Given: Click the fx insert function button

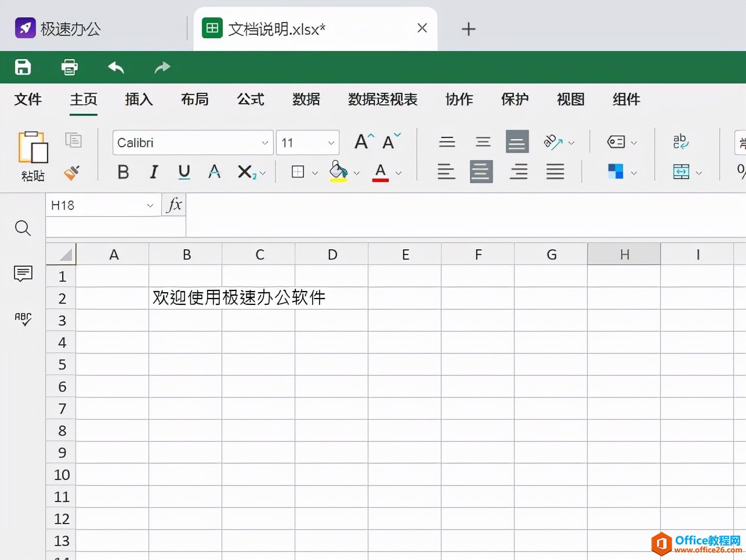Looking at the screenshot, I should [174, 205].
